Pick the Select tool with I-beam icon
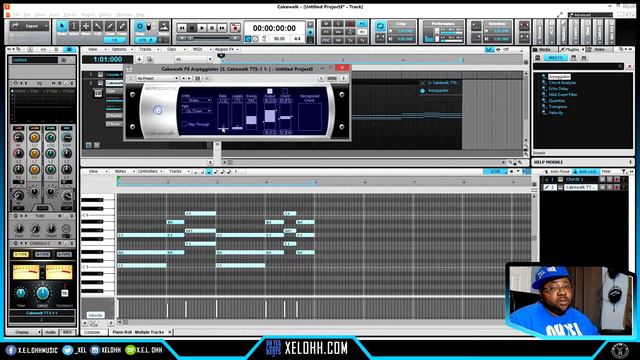 coord(74,27)
